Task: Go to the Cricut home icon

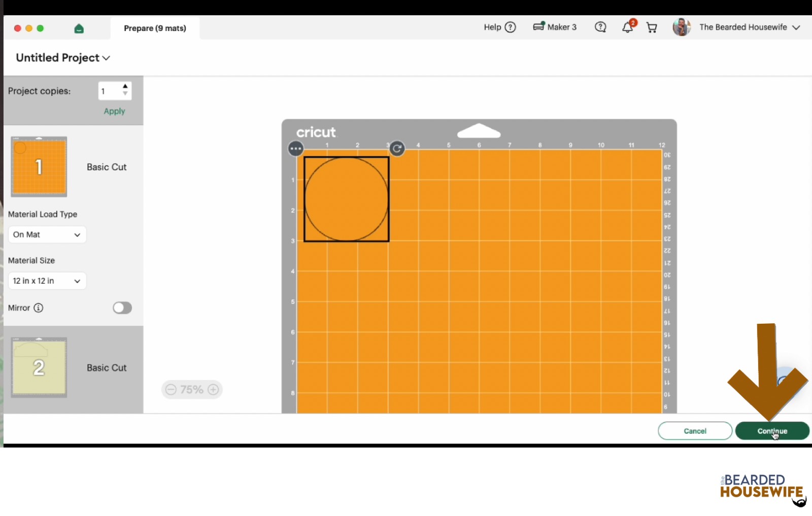Action: click(x=79, y=28)
